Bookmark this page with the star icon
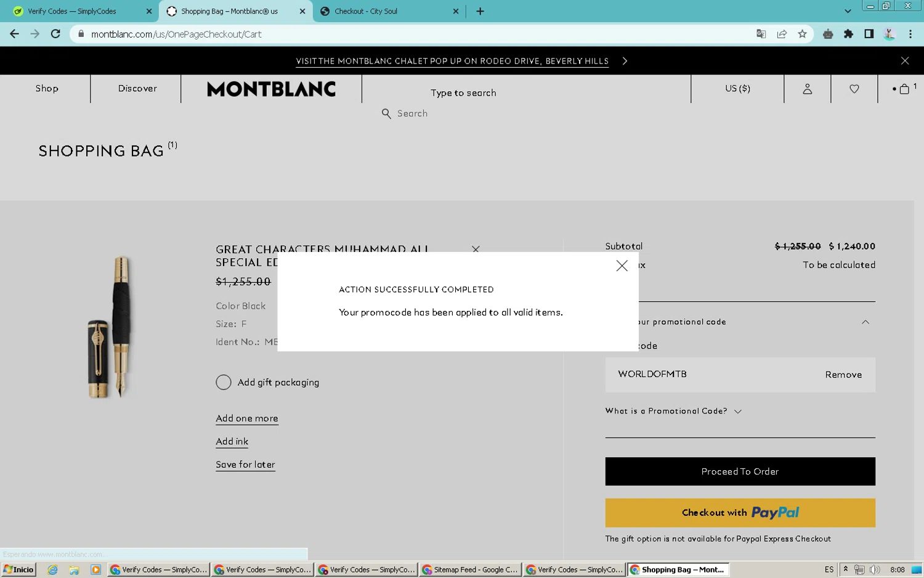 (x=802, y=34)
